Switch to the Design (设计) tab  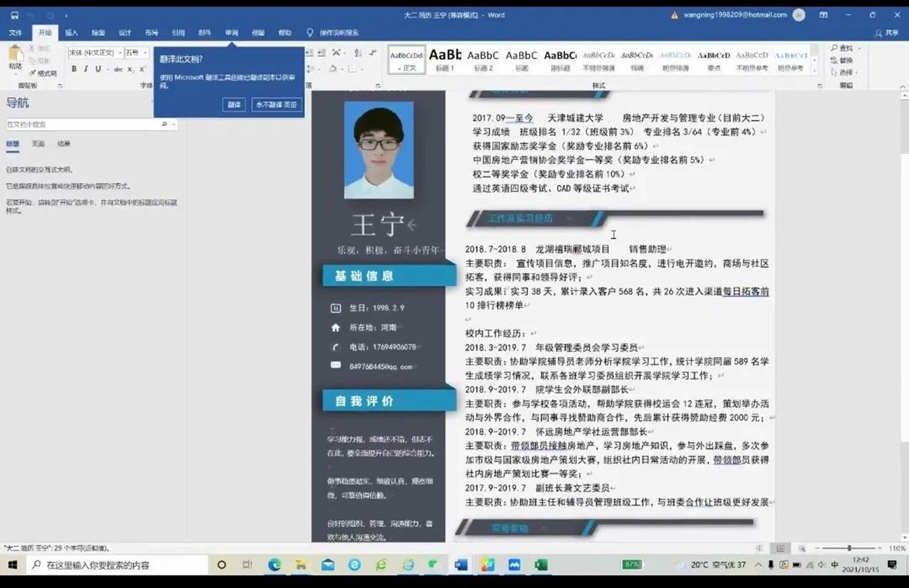click(125, 32)
